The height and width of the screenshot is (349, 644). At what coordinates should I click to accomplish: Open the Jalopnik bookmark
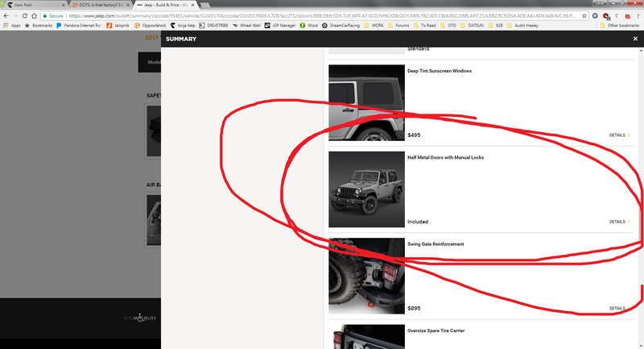pyautogui.click(x=118, y=26)
